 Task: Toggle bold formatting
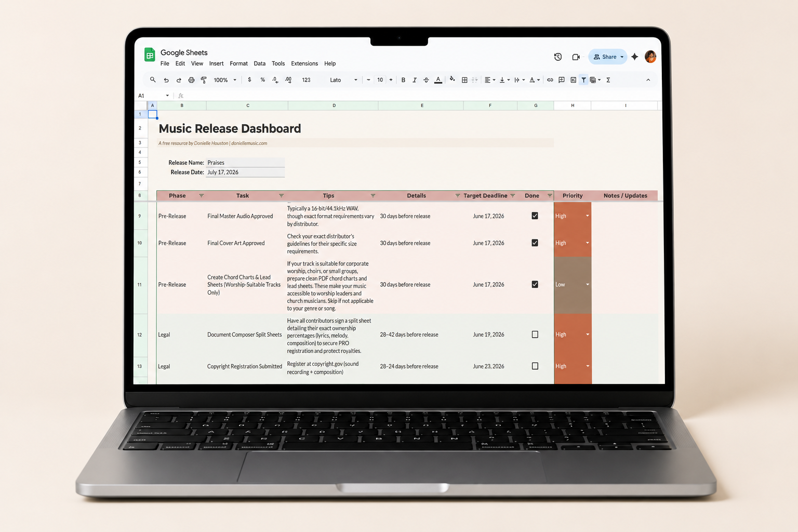coord(403,80)
